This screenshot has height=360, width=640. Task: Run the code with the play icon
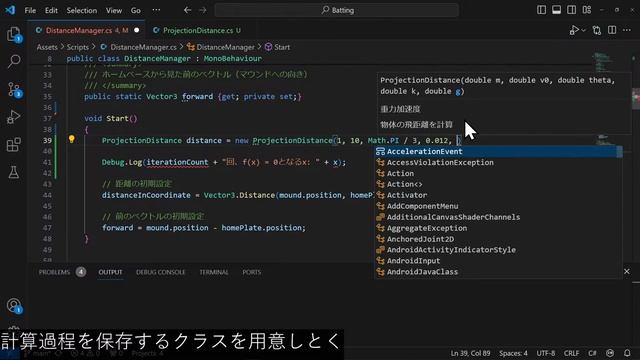tap(574, 30)
